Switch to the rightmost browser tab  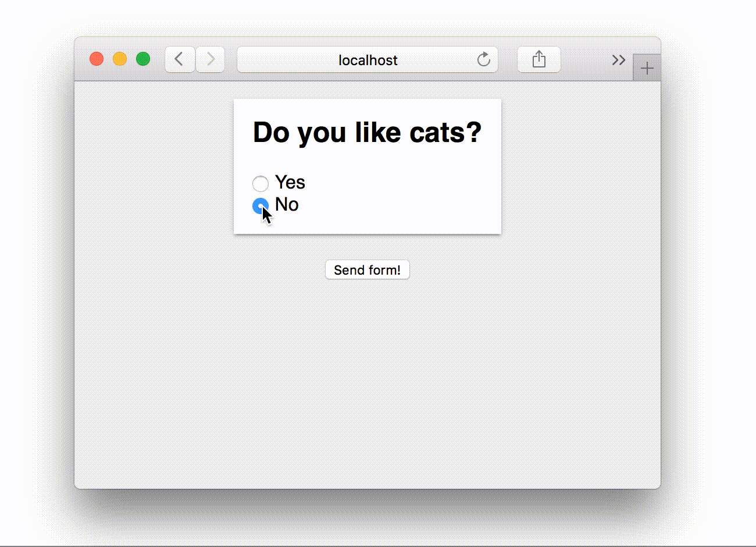647,68
